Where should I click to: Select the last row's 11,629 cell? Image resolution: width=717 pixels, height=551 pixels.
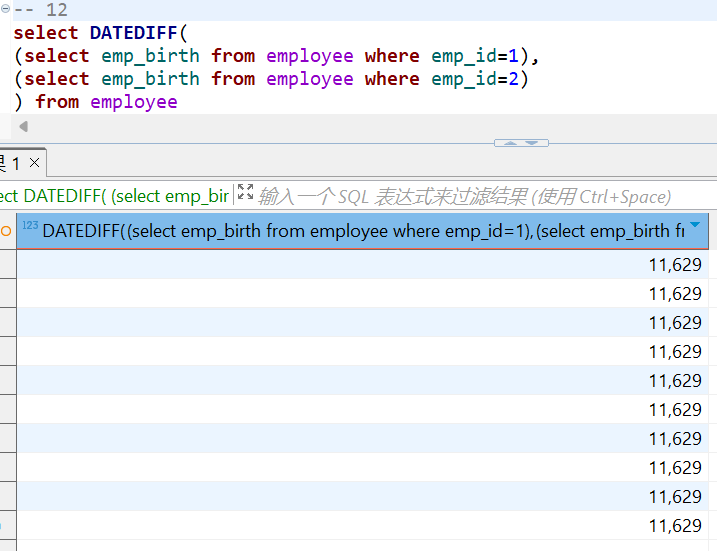[x=675, y=526]
